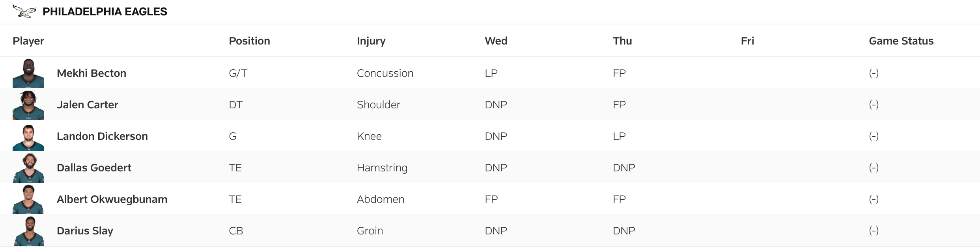Click Jalen Carter's player headshot

click(x=28, y=105)
